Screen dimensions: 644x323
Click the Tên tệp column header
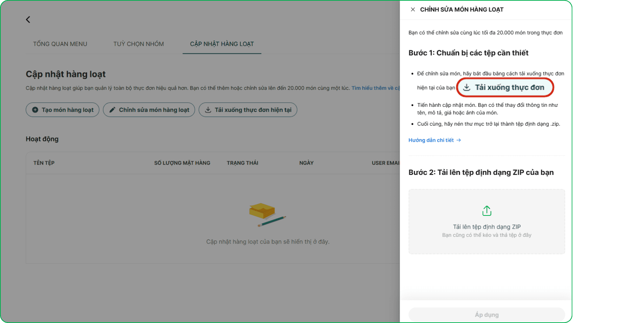coord(44,163)
